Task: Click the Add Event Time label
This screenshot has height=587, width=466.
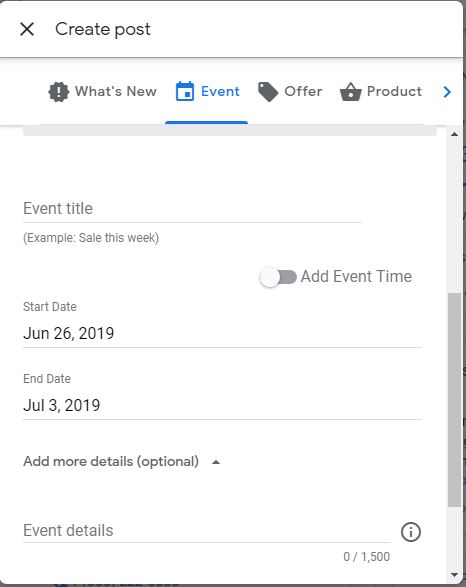Action: pos(356,277)
